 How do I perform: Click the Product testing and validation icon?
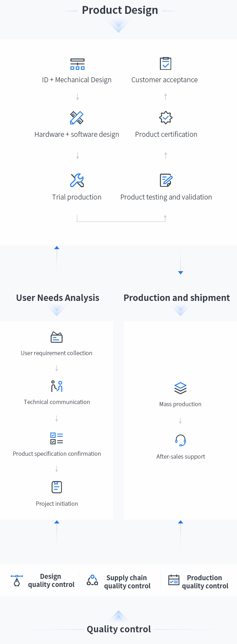(x=166, y=180)
